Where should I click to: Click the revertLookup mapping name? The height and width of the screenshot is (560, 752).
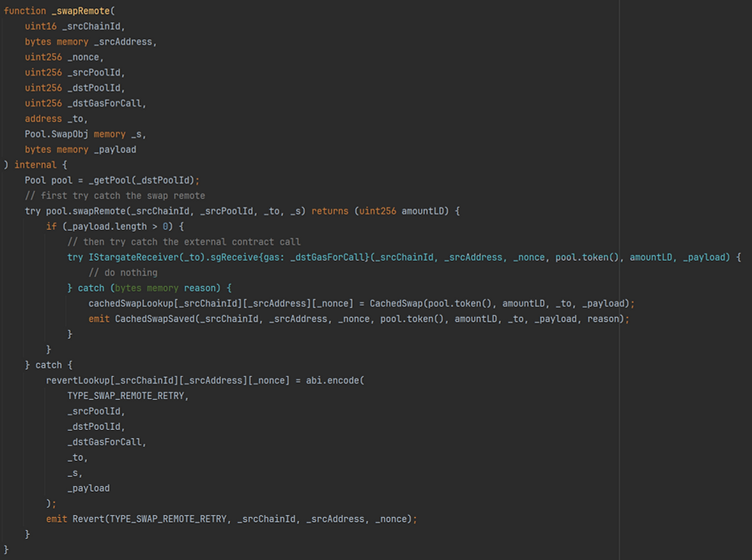pyautogui.click(x=78, y=380)
